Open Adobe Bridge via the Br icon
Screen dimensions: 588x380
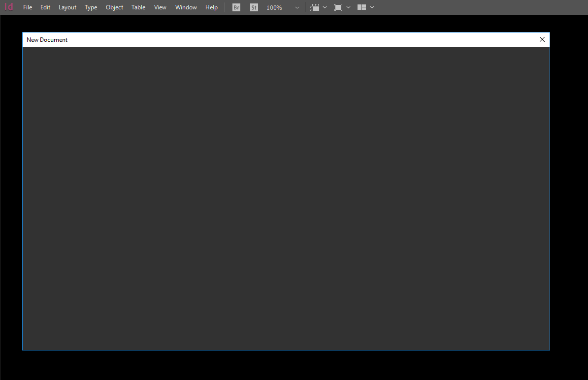[236, 7]
